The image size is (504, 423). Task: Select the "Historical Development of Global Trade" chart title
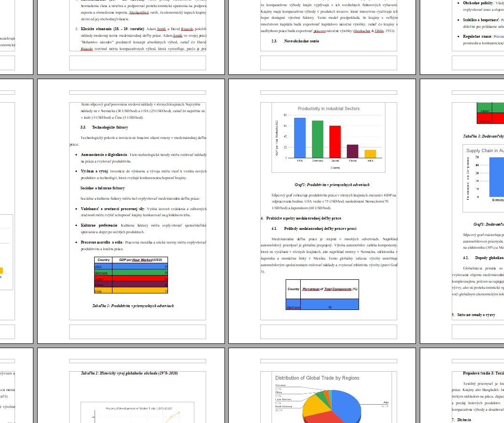[x=138, y=408]
